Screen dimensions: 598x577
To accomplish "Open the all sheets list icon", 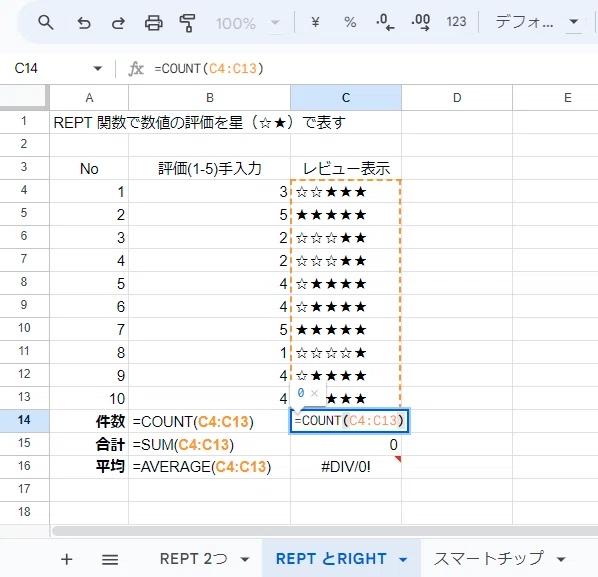I will click(110, 559).
